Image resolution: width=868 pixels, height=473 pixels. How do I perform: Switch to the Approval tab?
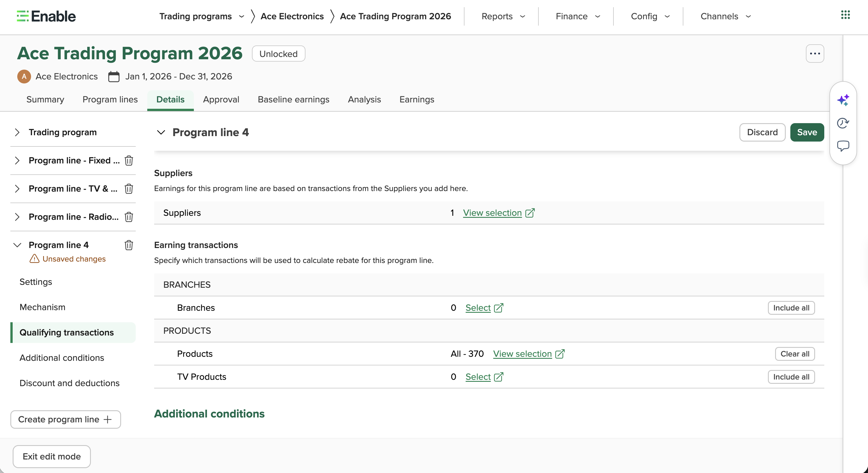221,100
